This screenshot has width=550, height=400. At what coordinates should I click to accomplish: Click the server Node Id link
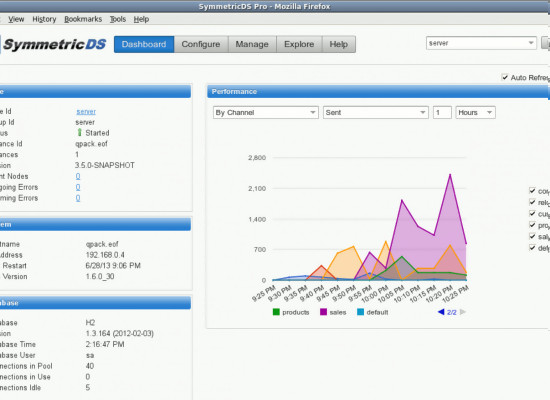tap(86, 112)
